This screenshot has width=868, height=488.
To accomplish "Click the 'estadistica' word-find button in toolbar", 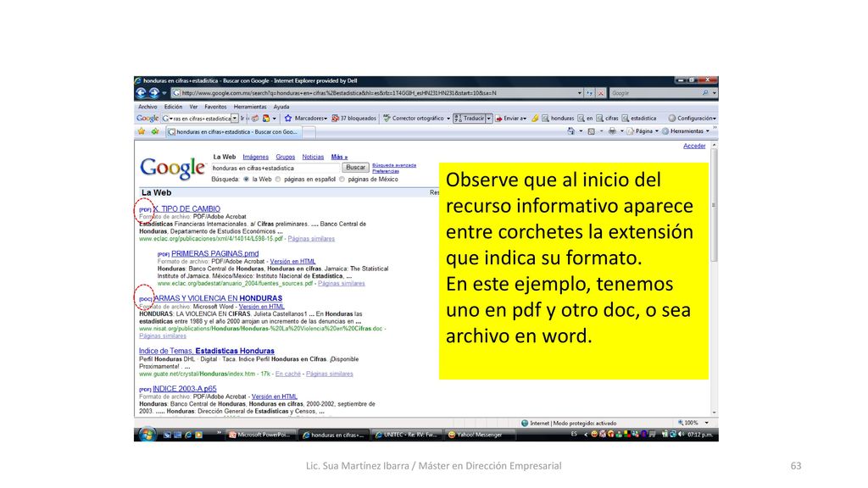I will (639, 118).
